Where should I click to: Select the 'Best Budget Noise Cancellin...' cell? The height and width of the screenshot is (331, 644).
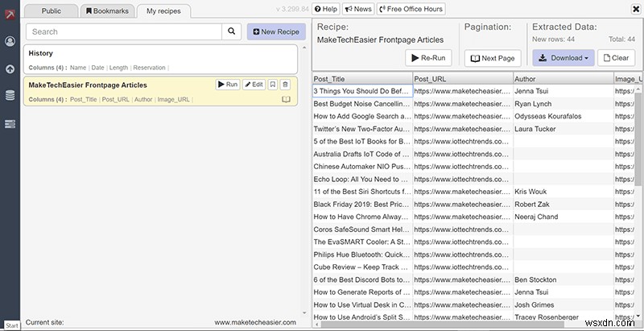coord(362,104)
